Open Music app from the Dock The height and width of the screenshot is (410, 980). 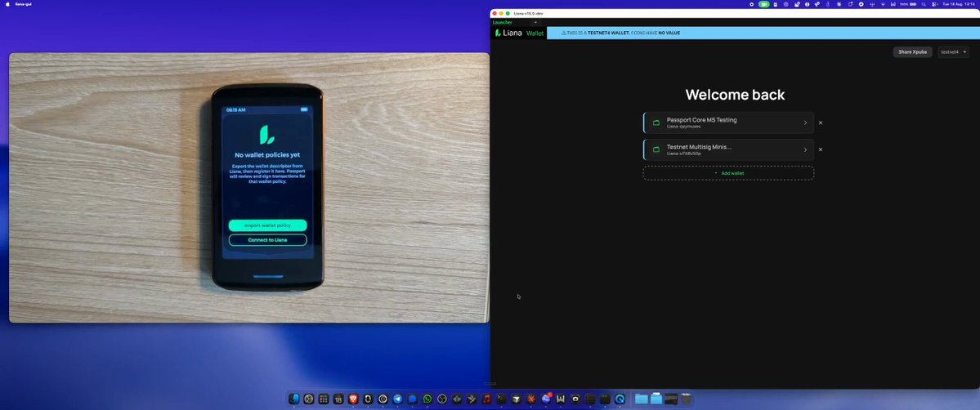pos(486,399)
